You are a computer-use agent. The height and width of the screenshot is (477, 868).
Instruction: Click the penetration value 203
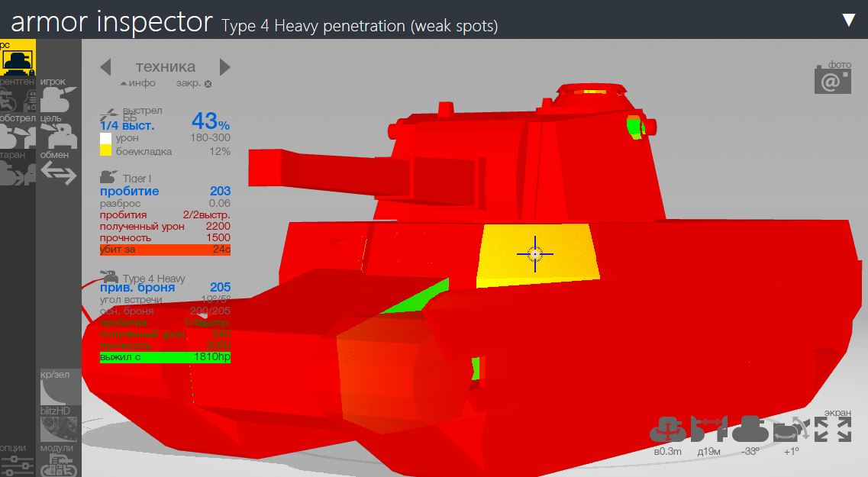221,191
